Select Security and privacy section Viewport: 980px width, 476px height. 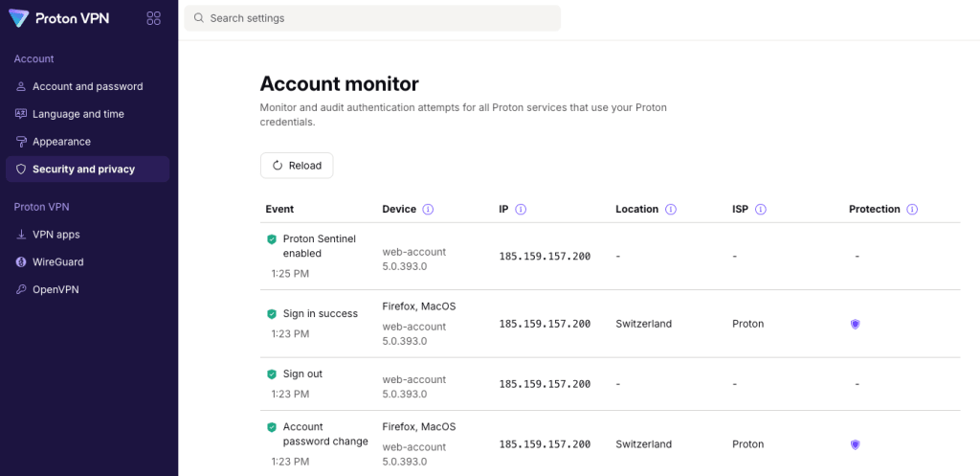pos(87,169)
